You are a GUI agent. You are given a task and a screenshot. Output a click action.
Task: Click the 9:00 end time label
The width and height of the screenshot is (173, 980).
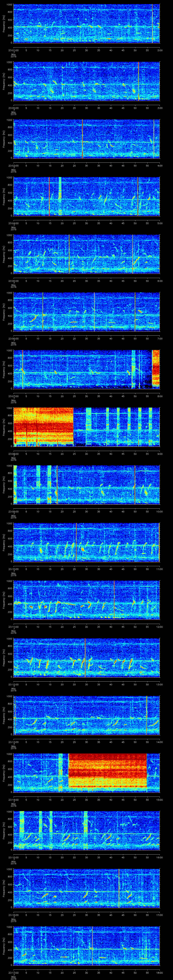pyautogui.click(x=160, y=454)
